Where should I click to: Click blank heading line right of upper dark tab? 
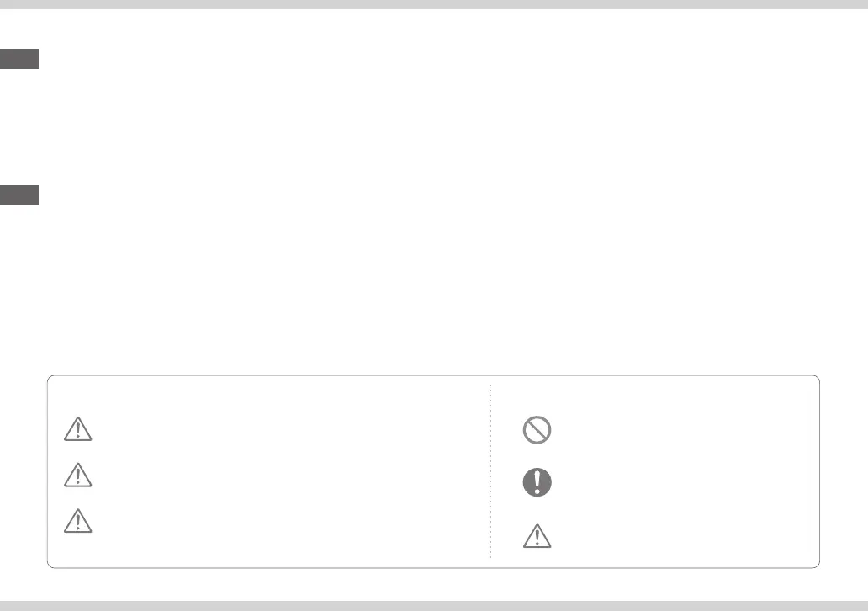[252, 59]
